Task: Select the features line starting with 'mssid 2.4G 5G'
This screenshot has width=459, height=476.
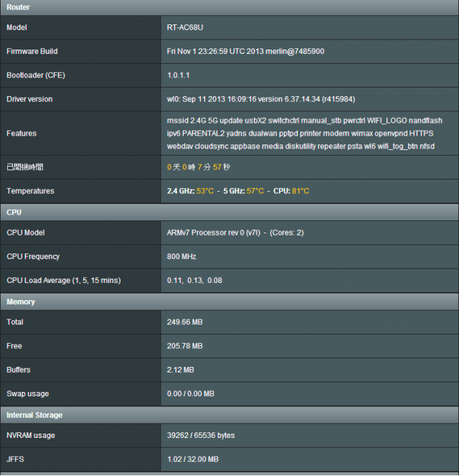Action: click(x=304, y=121)
